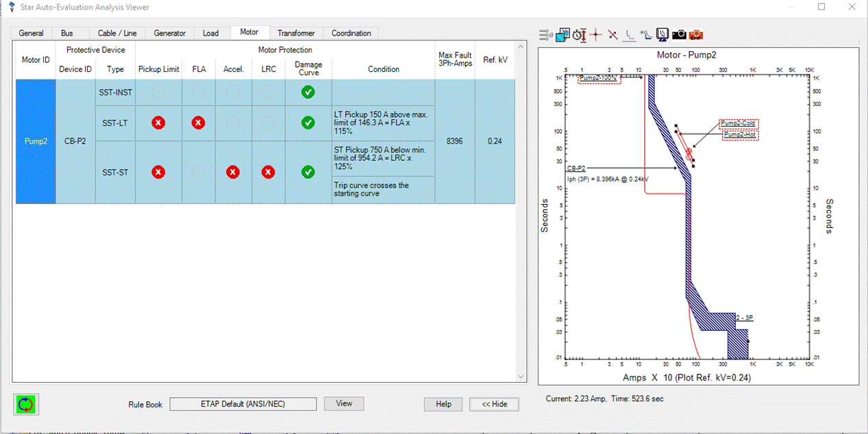
Task: Activate the crosshair marker tool
Action: (x=595, y=34)
